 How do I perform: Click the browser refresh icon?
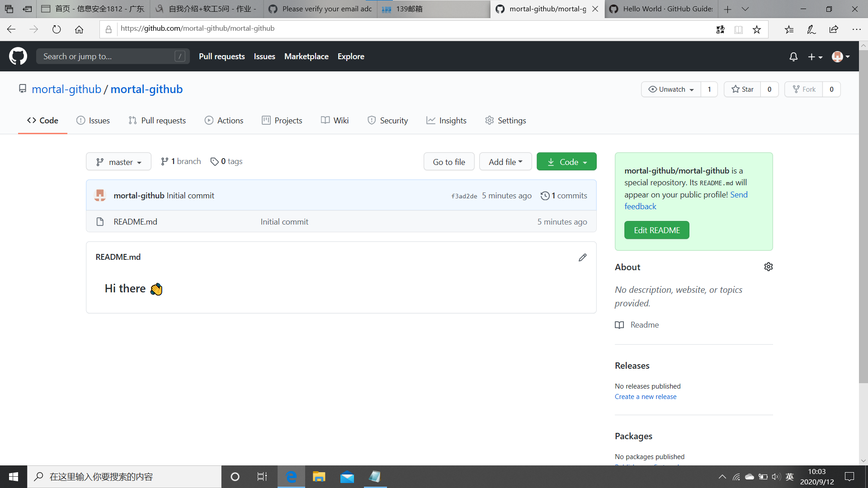57,29
